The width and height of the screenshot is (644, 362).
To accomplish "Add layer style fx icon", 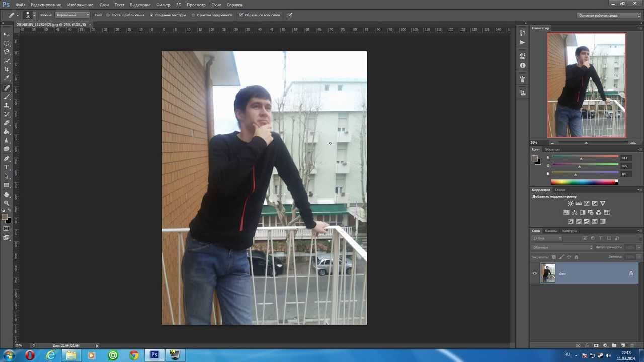I will tap(587, 346).
